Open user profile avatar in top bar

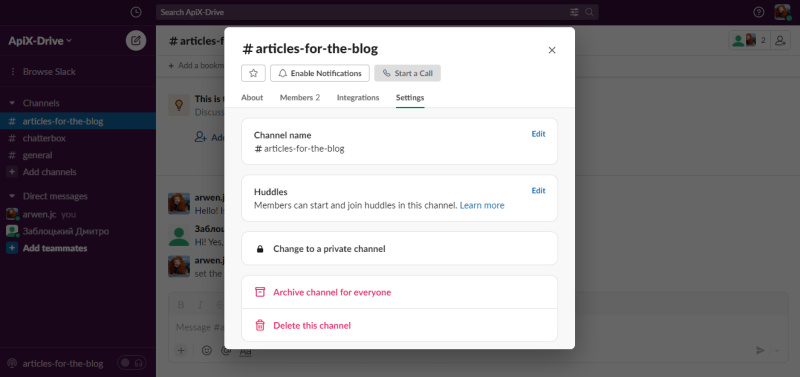point(782,12)
